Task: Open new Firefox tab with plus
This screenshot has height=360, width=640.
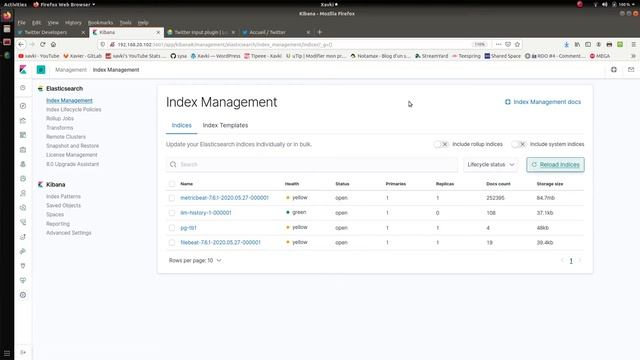Action: click(x=320, y=32)
